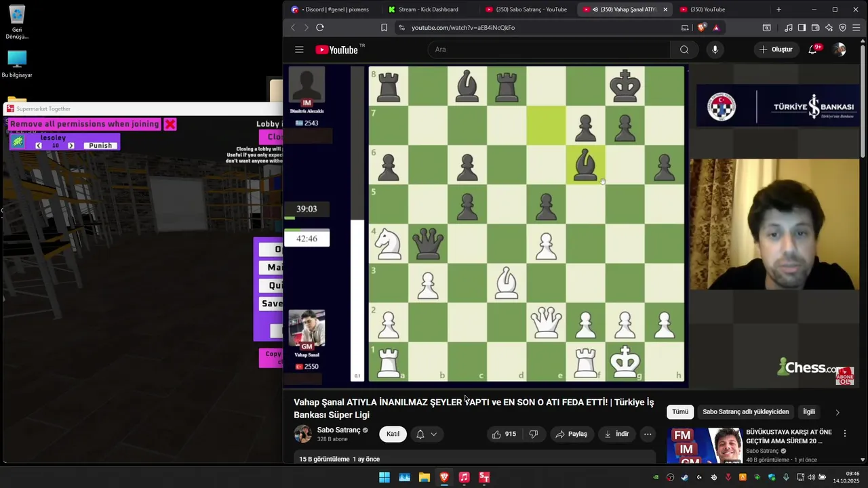
Task: Click the Oluştur create button
Action: pyautogui.click(x=776, y=49)
